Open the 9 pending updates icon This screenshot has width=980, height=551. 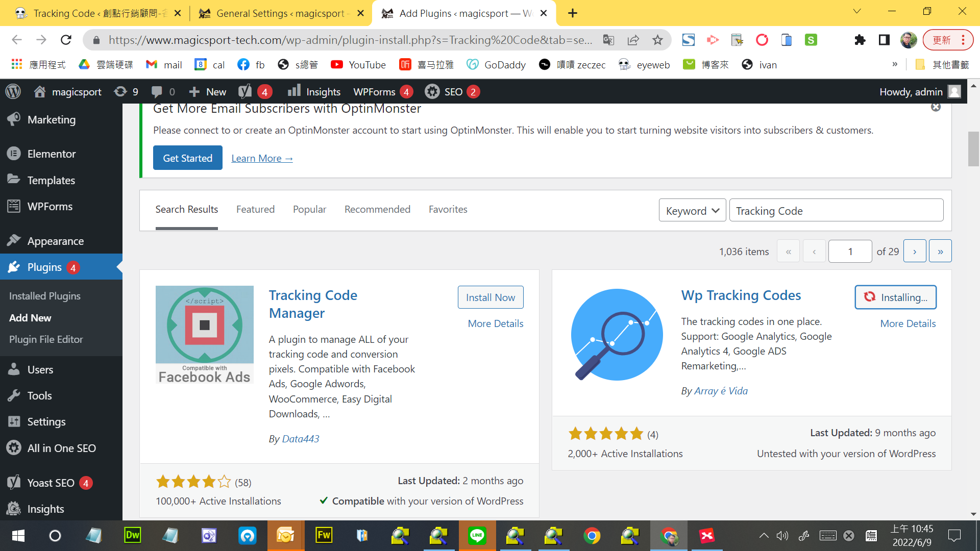coord(126,91)
